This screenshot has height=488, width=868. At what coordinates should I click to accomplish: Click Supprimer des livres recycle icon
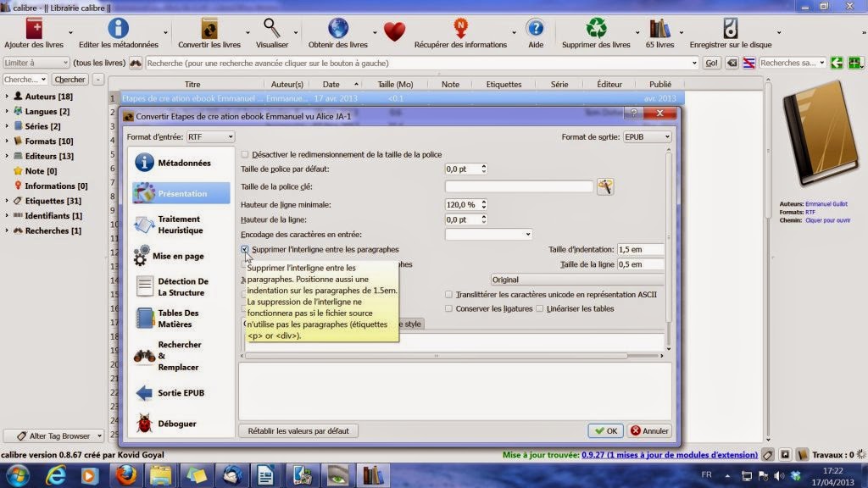pyautogui.click(x=596, y=29)
